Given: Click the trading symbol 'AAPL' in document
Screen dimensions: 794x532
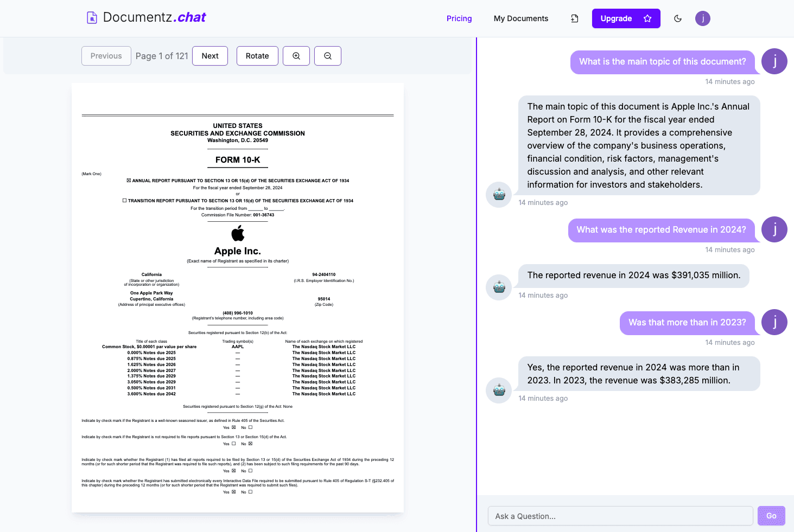Looking at the screenshot, I should [238, 347].
